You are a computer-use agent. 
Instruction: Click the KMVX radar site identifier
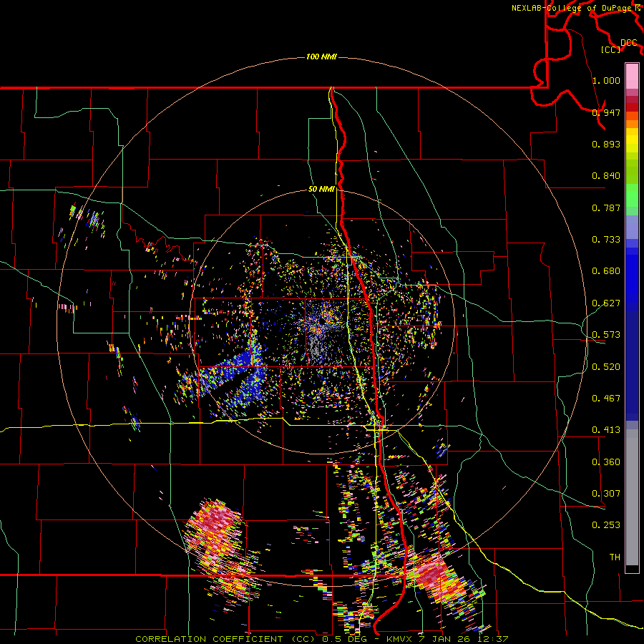pos(401,639)
